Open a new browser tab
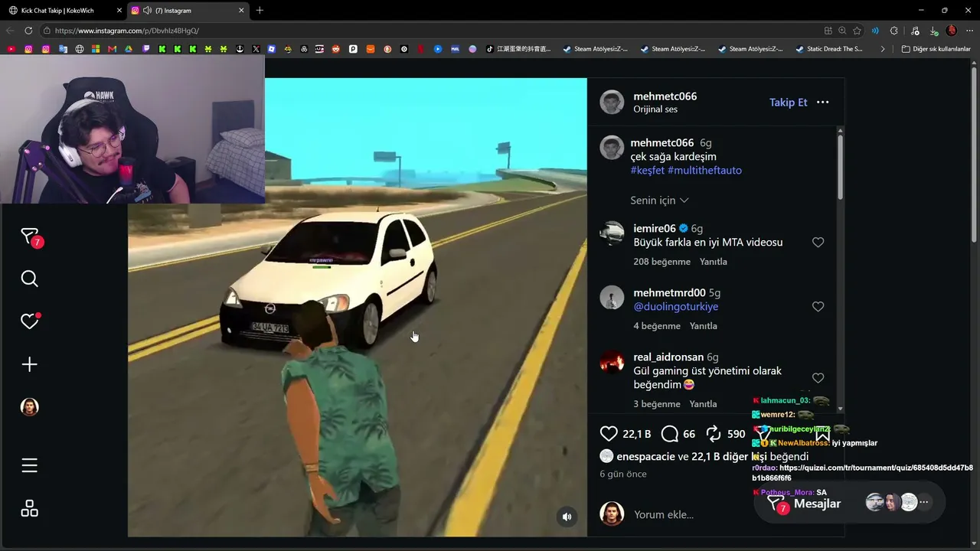 [x=260, y=10]
